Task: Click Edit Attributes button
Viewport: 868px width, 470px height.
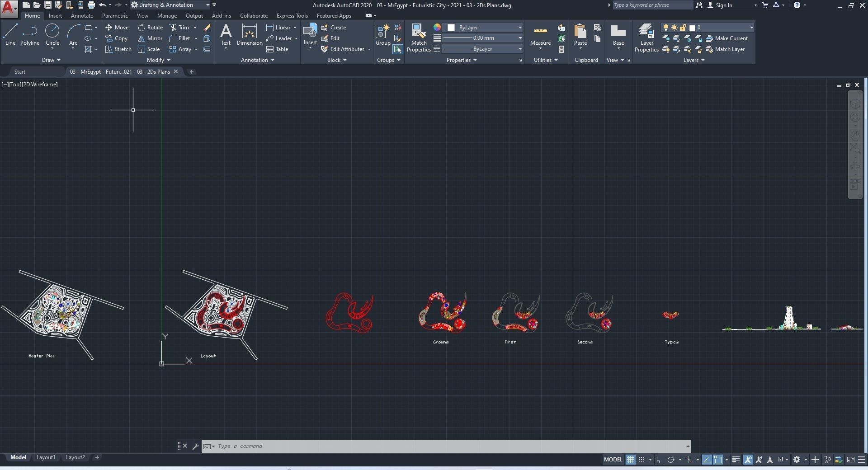Action: tap(343, 49)
